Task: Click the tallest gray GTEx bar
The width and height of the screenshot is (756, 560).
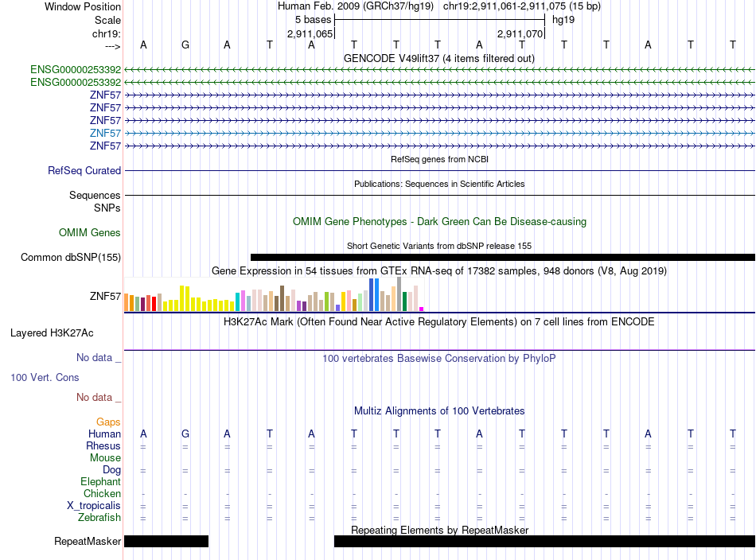Action: pos(399,294)
